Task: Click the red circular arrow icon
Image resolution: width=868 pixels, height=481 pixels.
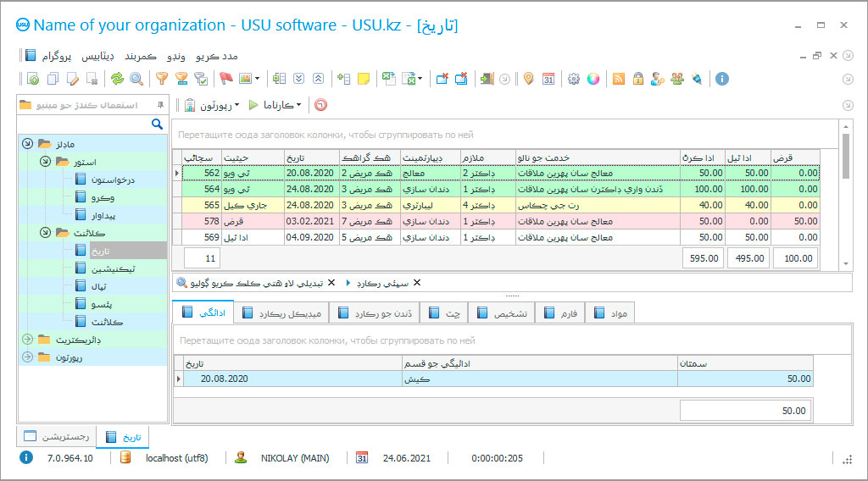Action: [x=320, y=105]
